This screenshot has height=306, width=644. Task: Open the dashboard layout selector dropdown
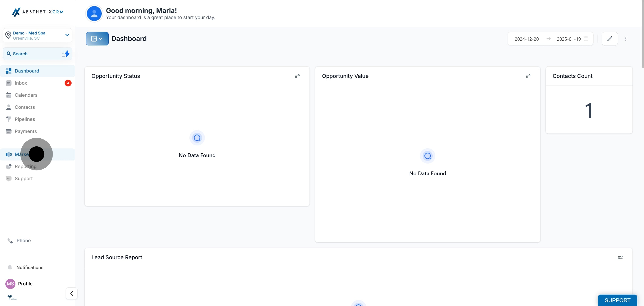tap(97, 39)
